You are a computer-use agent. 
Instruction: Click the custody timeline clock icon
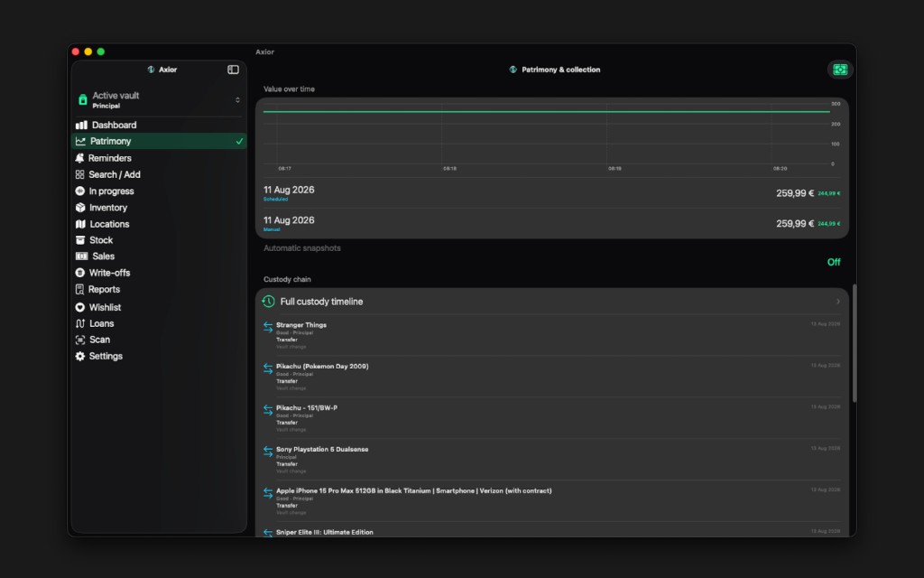click(x=268, y=302)
